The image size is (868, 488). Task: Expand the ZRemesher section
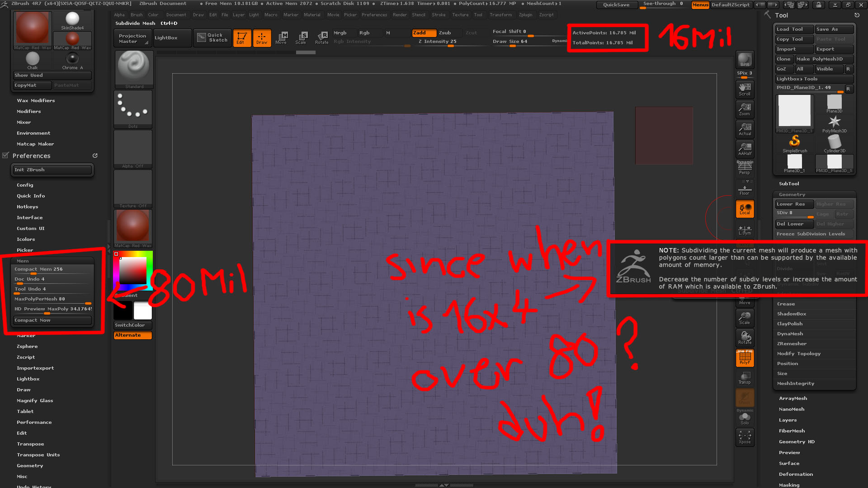tap(792, 344)
